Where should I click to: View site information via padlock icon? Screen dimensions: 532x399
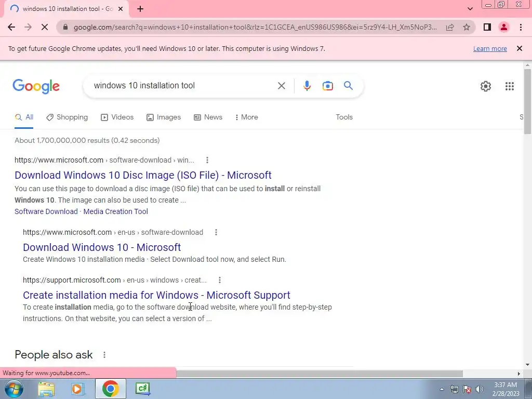pyautogui.click(x=66, y=27)
